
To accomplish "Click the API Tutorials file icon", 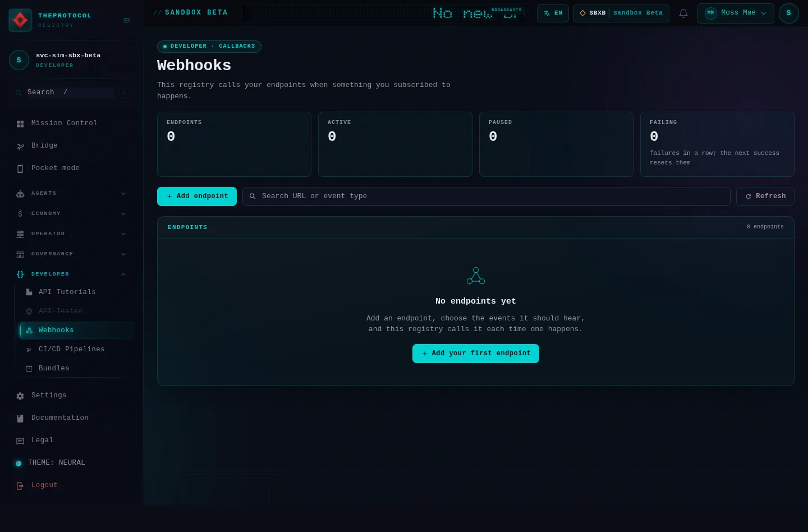I will (29, 292).
